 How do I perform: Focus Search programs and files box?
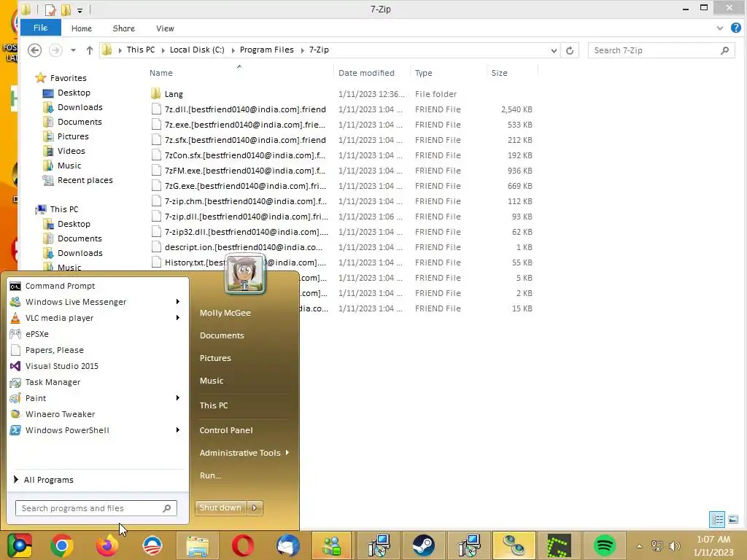96,508
